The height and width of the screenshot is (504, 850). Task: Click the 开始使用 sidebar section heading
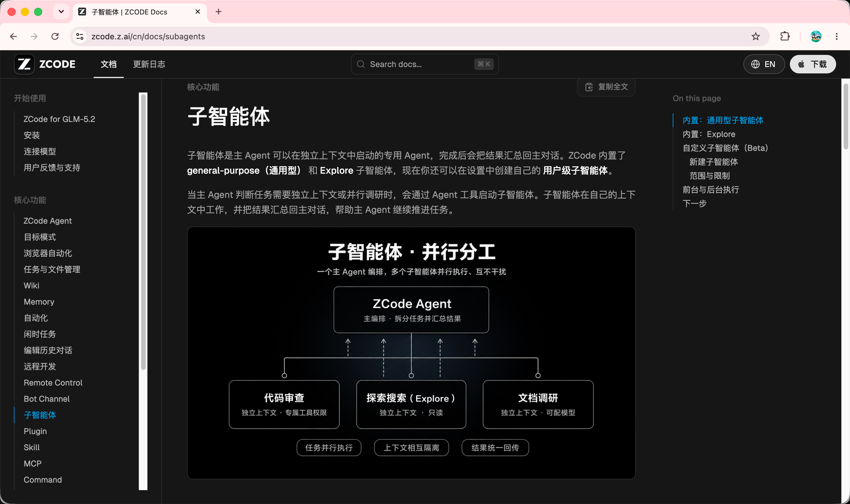pos(30,99)
